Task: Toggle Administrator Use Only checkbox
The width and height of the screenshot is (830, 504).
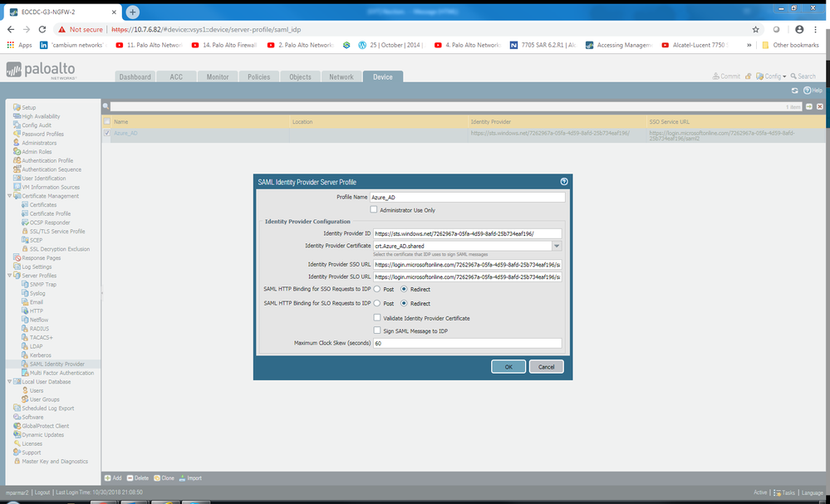Action: [374, 209]
